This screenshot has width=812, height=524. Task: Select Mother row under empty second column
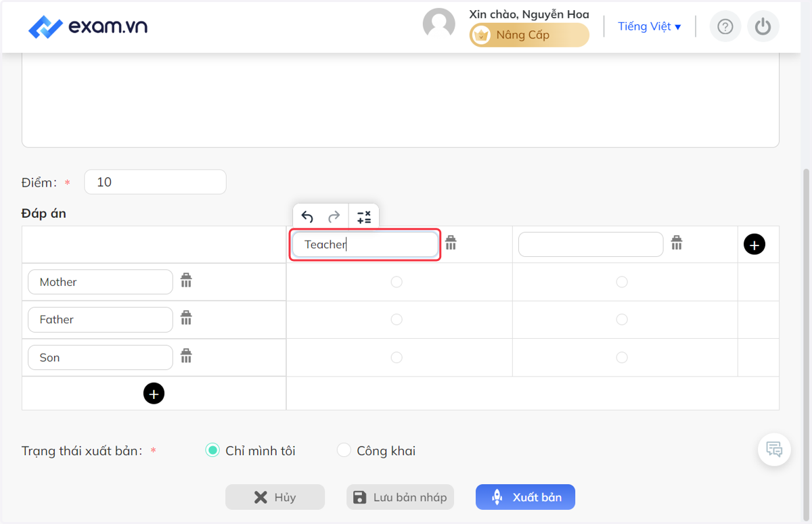coord(622,281)
